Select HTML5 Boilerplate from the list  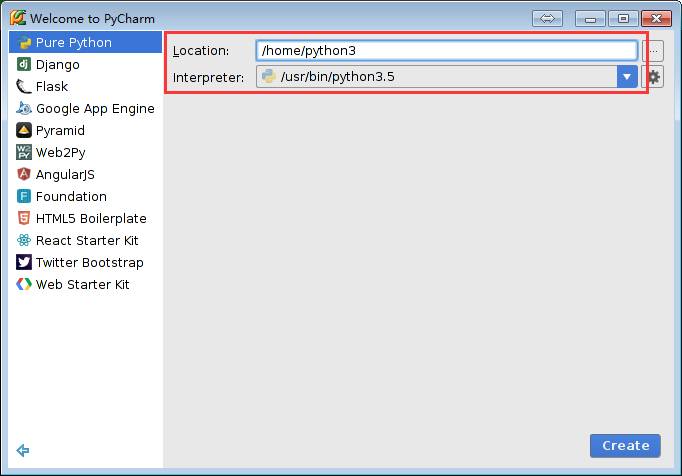point(85,218)
